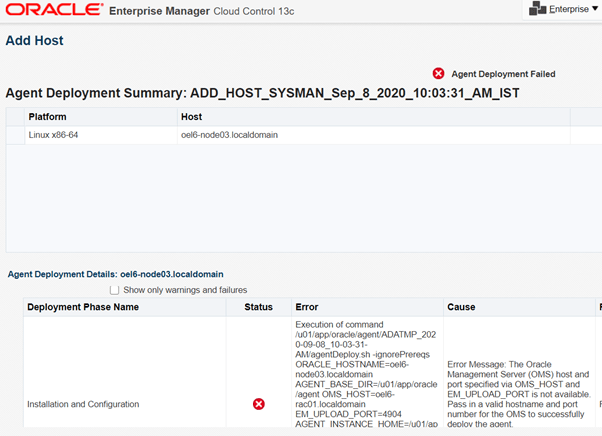Click the Enterprise buildings icon
Image resolution: width=602 pixels, height=436 pixels.
537,9
